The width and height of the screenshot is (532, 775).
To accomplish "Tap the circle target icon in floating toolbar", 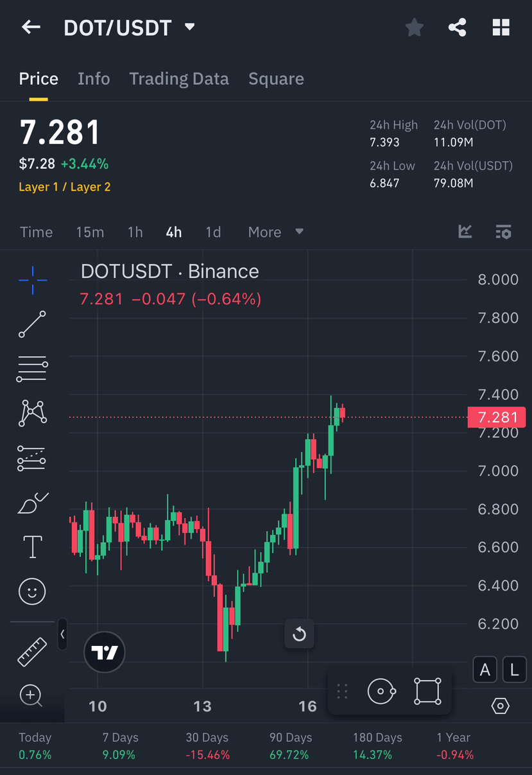I will click(381, 692).
